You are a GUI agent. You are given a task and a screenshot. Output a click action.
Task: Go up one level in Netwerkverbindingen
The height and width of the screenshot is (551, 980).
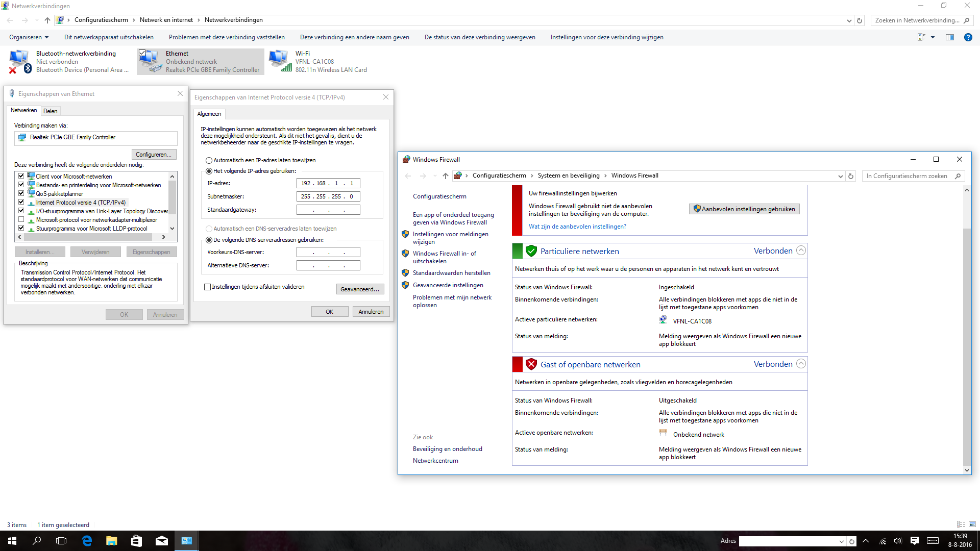[x=47, y=20]
